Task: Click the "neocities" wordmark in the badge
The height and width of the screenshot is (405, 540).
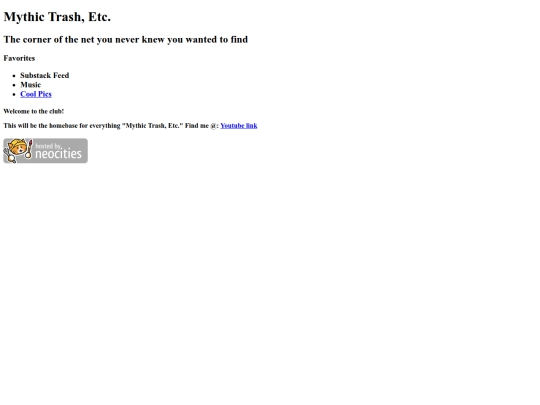Action: (x=59, y=154)
